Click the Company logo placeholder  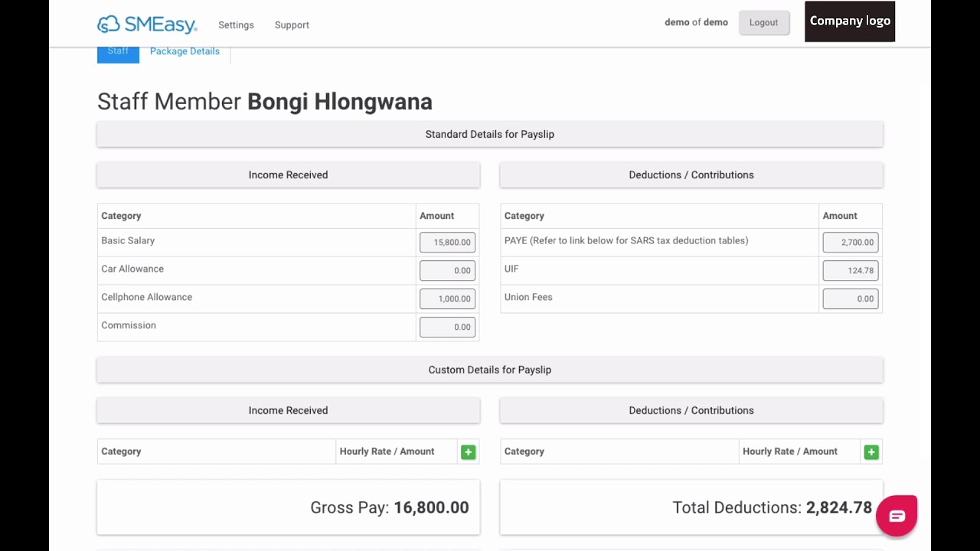(x=850, y=21)
